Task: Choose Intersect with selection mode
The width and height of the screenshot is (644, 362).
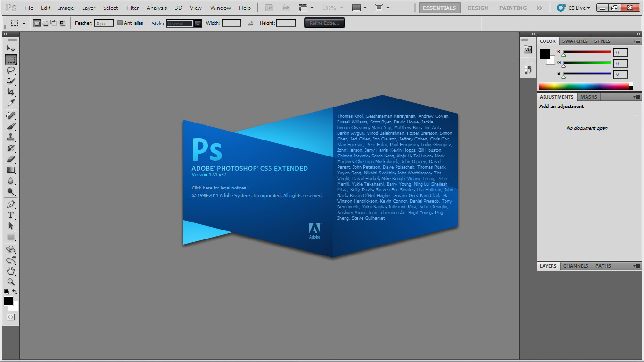Action: [x=62, y=23]
